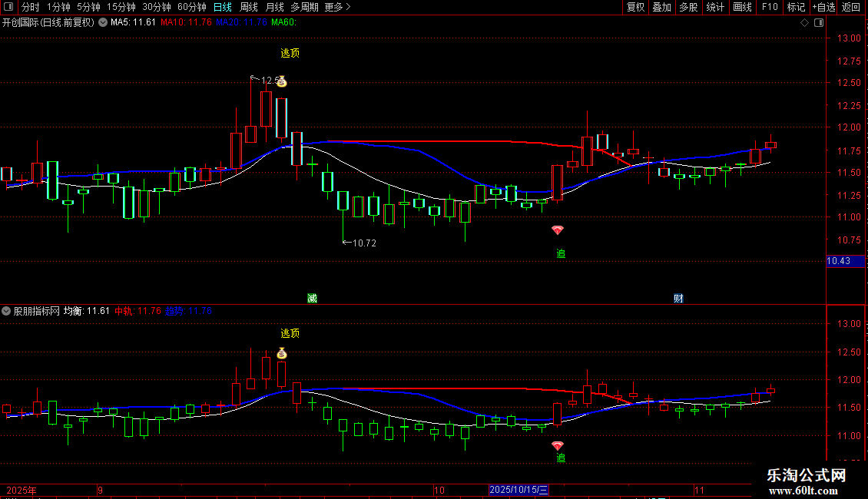The height and width of the screenshot is (499, 868).
Task: Click the 统计 statistics button
Action: coord(715,7)
